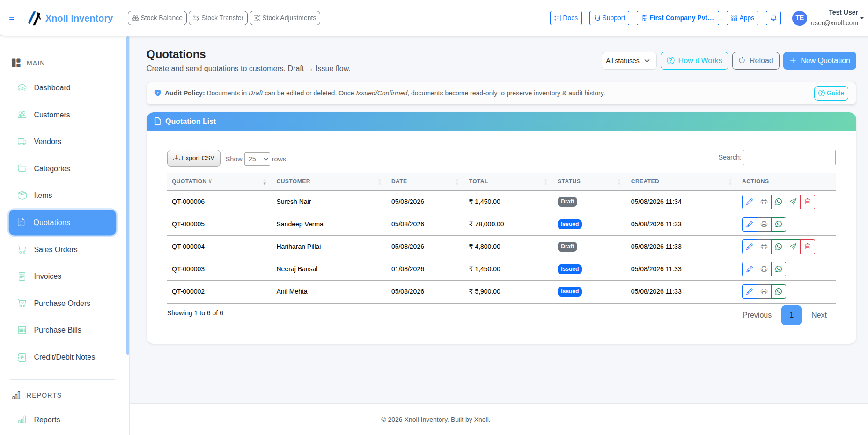
Task: Open First Company Pvt company switcher
Action: click(x=677, y=18)
